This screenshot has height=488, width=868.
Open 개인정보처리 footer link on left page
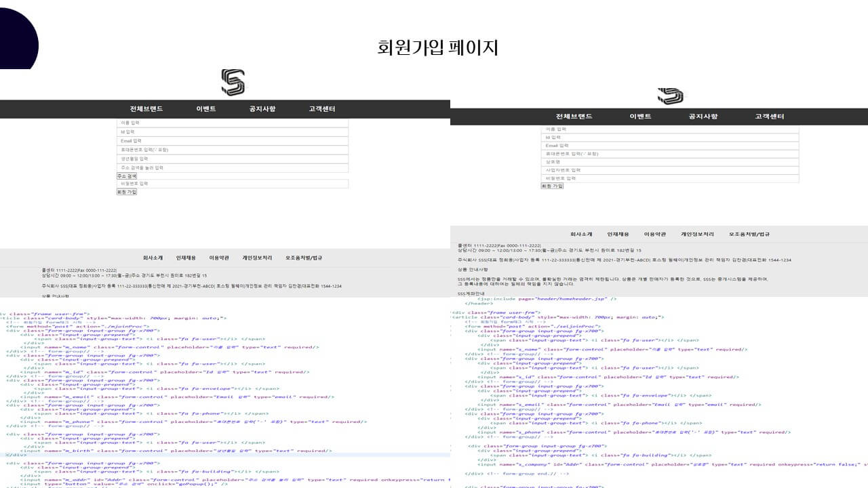click(257, 258)
